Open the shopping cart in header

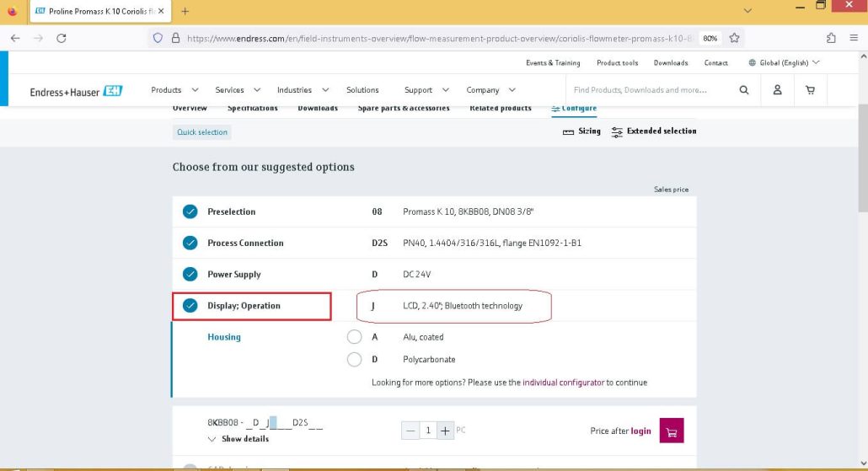[810, 89]
